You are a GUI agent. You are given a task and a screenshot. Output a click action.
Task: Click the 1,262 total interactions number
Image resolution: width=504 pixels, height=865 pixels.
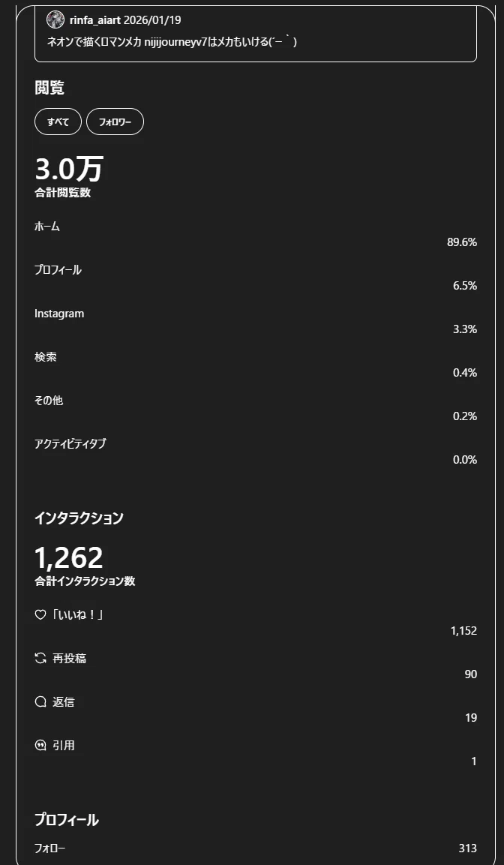[x=69, y=557]
